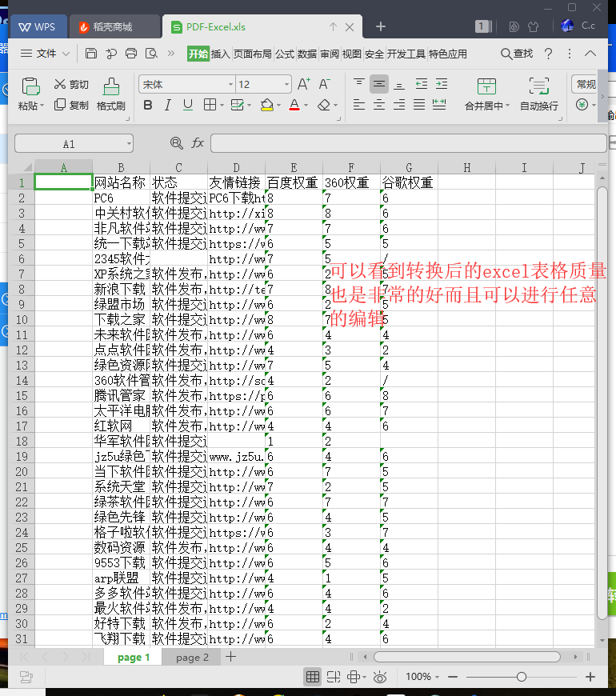The image size is (616, 696).
Task: Click the zoom magnifier icon near formula bar
Action: 176,143
